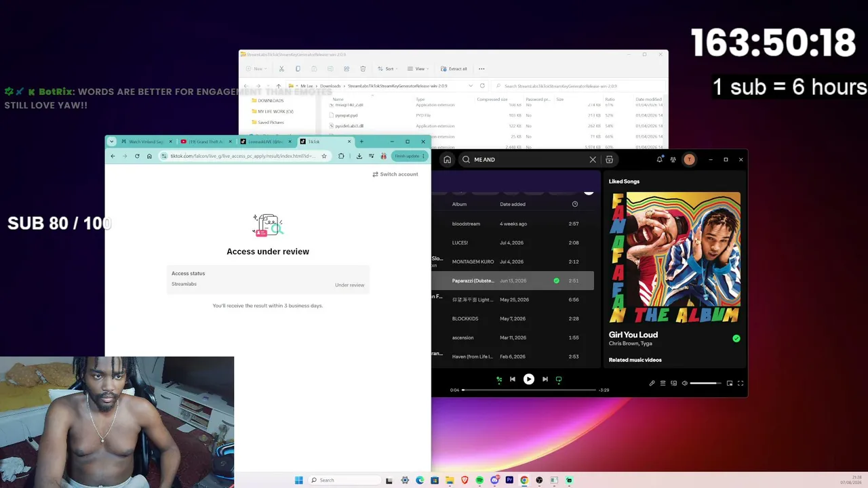Switch to Watch Vinland Saga tab
868x488 pixels.
146,142
